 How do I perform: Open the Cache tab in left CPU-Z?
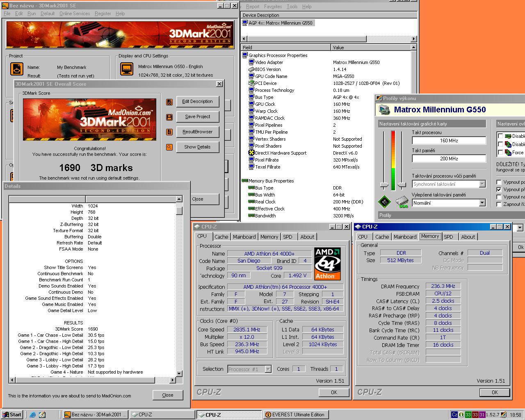[221, 237]
